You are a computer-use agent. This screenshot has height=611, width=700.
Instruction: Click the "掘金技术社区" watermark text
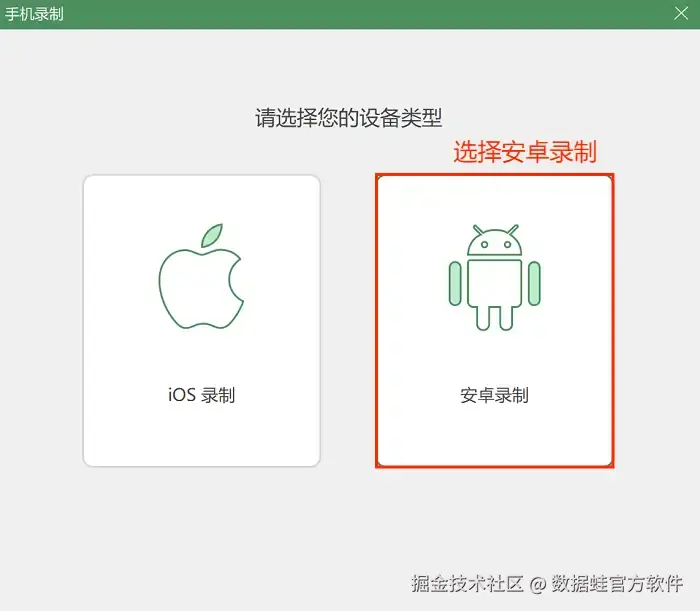467,584
